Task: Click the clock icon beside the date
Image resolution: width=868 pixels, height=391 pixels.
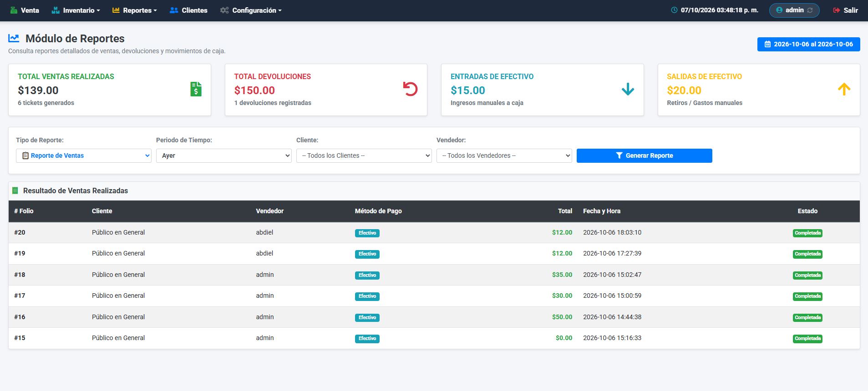Action: pos(674,10)
